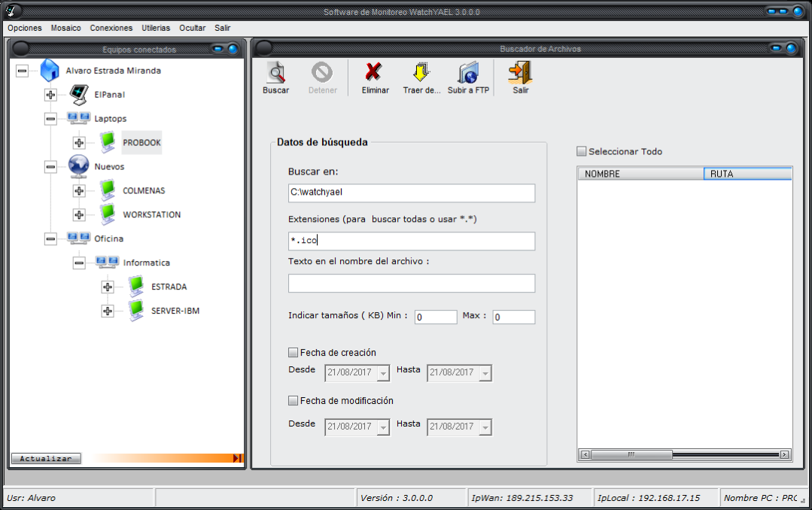The height and width of the screenshot is (510, 812).
Task: Check the Fecha de creación option
Action: click(293, 352)
